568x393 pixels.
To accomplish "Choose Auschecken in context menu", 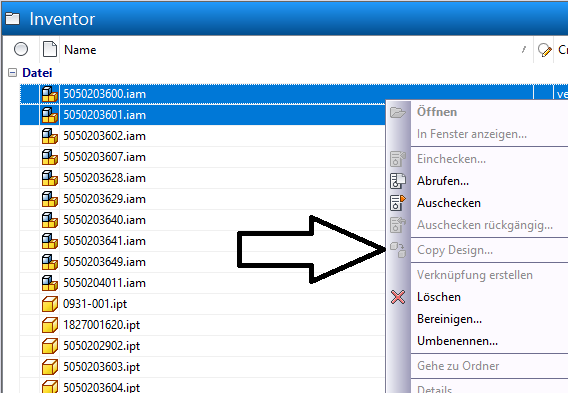I will [449, 203].
